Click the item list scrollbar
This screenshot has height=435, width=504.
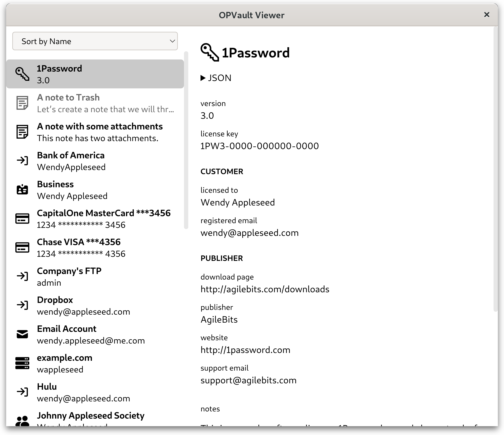pyautogui.click(x=186, y=140)
